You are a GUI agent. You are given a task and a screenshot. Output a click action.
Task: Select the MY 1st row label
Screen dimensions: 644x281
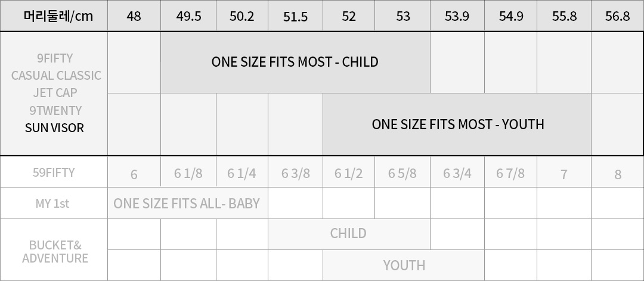(54, 203)
